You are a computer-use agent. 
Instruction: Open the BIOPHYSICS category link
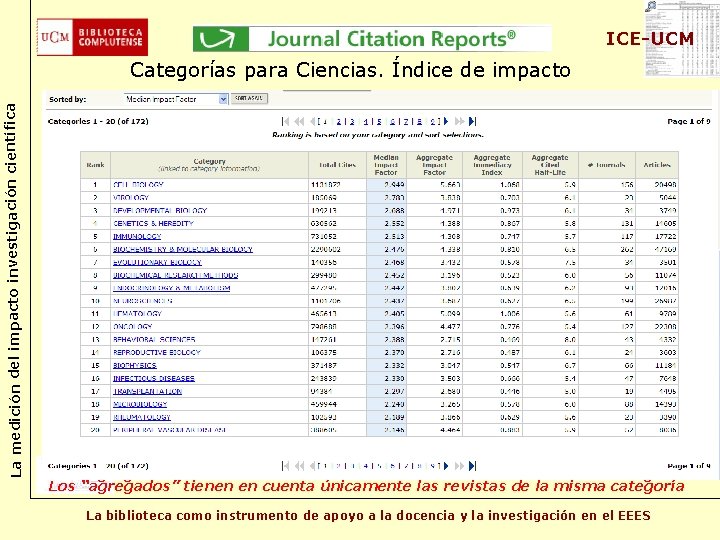tap(135, 366)
